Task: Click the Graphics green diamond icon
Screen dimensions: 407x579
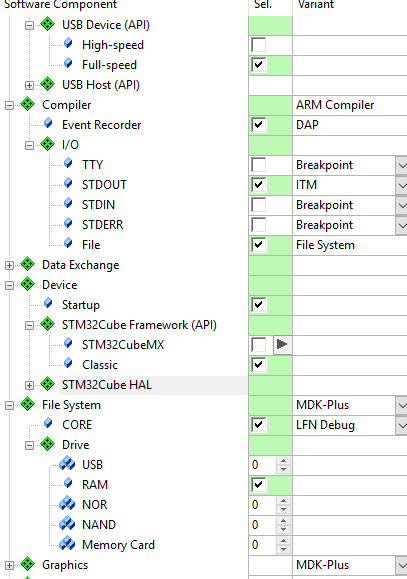Action: coord(27,564)
